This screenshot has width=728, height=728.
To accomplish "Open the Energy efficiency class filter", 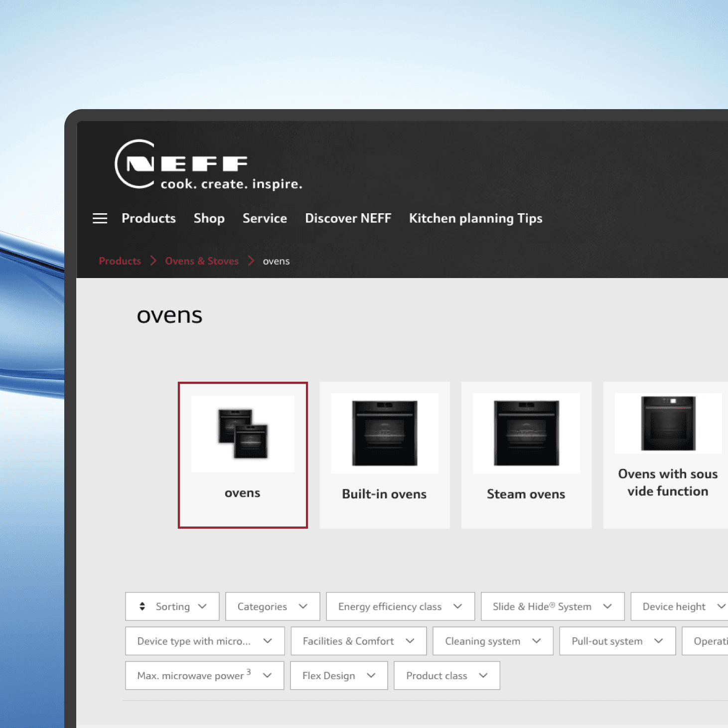I will point(400,606).
